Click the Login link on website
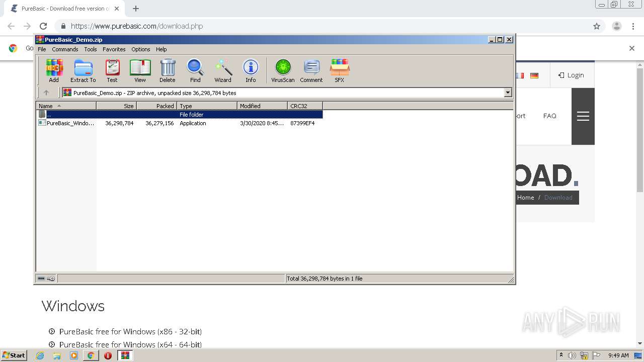The height and width of the screenshot is (362, 644). (571, 75)
